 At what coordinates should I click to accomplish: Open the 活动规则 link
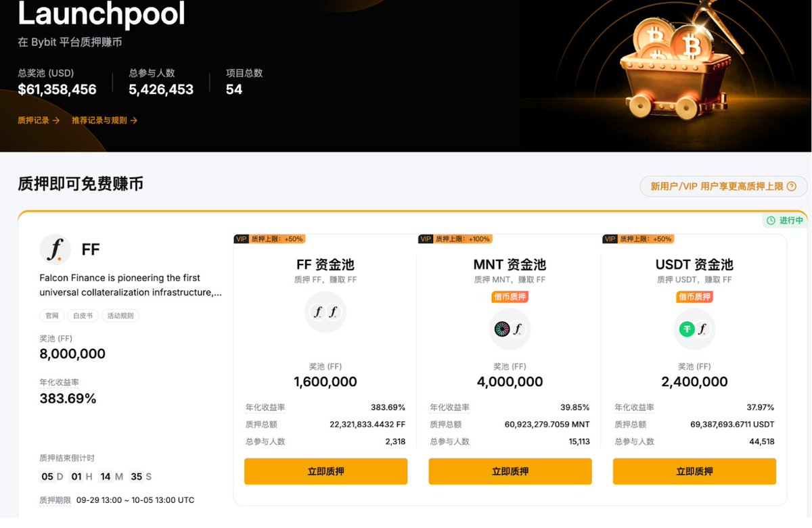click(120, 315)
